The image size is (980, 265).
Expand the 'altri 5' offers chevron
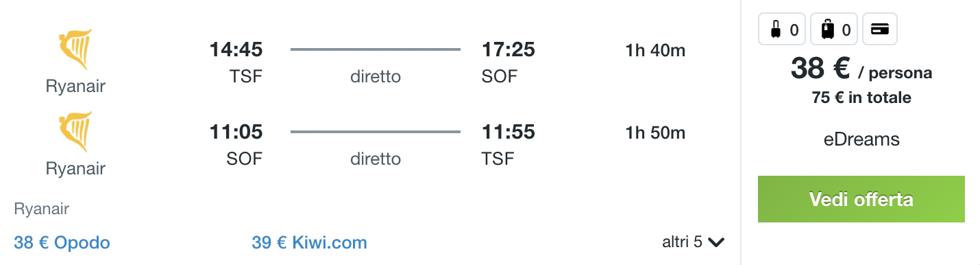pos(716,242)
